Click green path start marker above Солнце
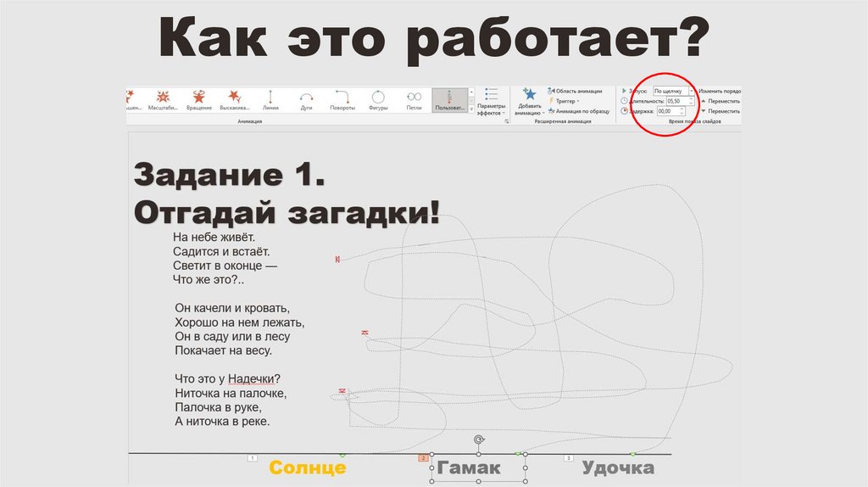The width and height of the screenshot is (868, 487). pos(342,455)
